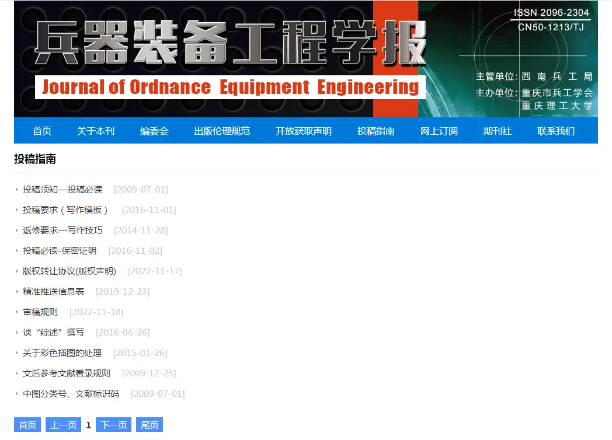Image resolution: width=612 pixels, height=440 pixels.
Task: Select page number 1 in pagination
Action: pyautogui.click(x=89, y=425)
